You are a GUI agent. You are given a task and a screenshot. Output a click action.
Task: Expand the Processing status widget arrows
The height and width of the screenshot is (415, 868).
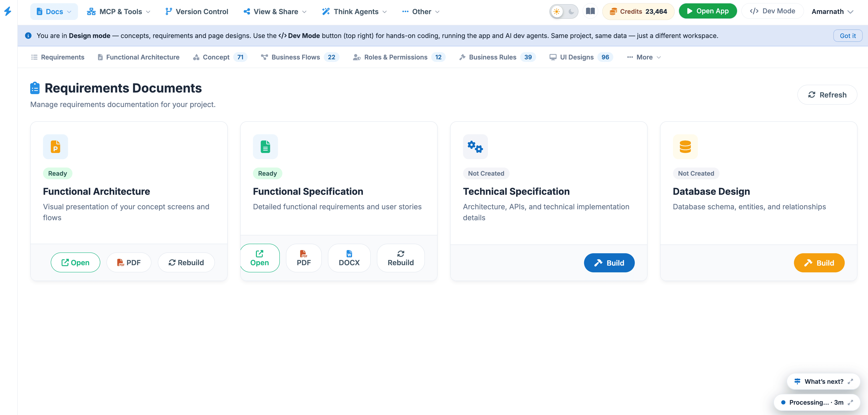coord(850,402)
